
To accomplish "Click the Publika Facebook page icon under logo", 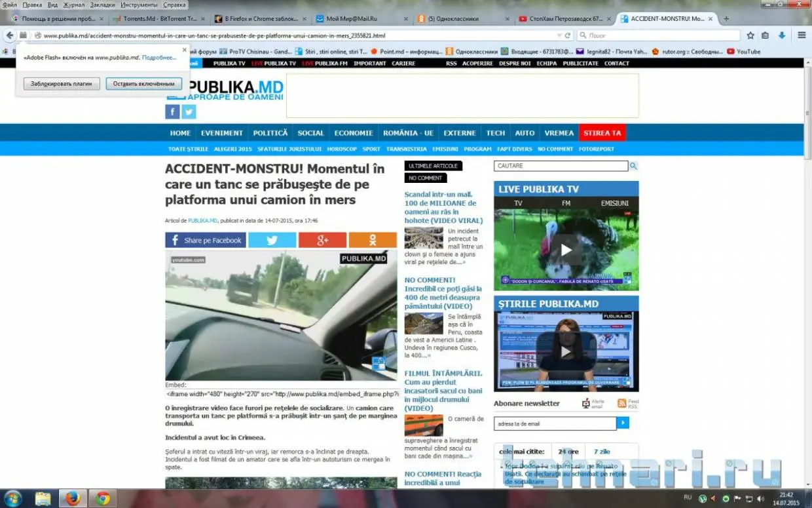I will coord(172,112).
